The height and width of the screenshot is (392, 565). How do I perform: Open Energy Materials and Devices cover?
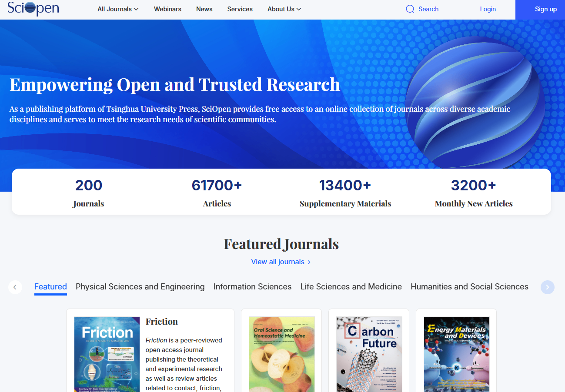click(x=456, y=354)
